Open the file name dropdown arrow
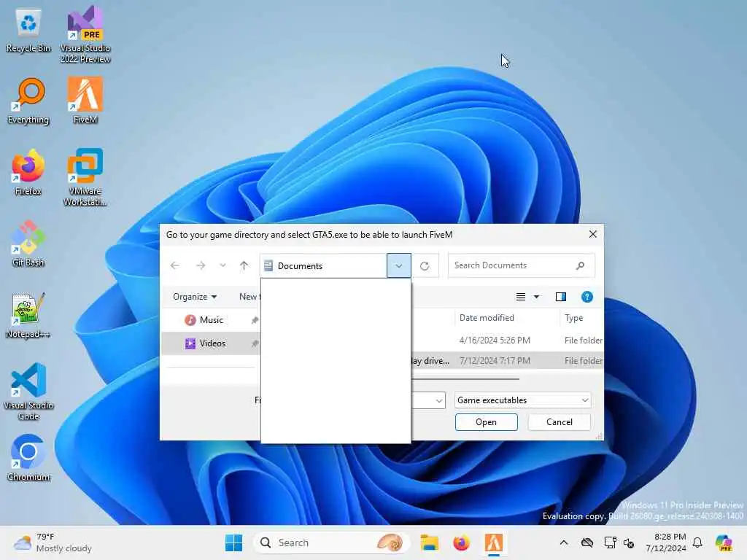 [438, 400]
